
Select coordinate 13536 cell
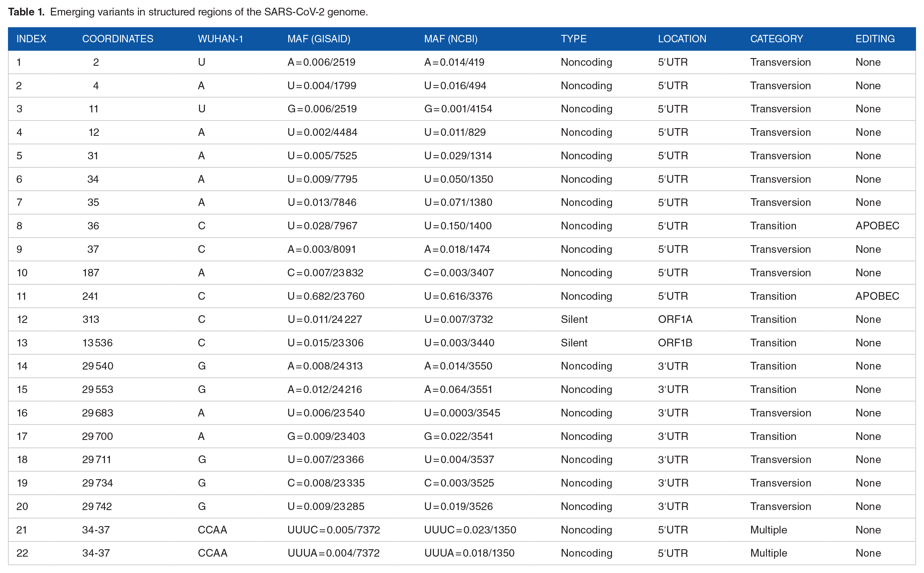[x=97, y=343]
